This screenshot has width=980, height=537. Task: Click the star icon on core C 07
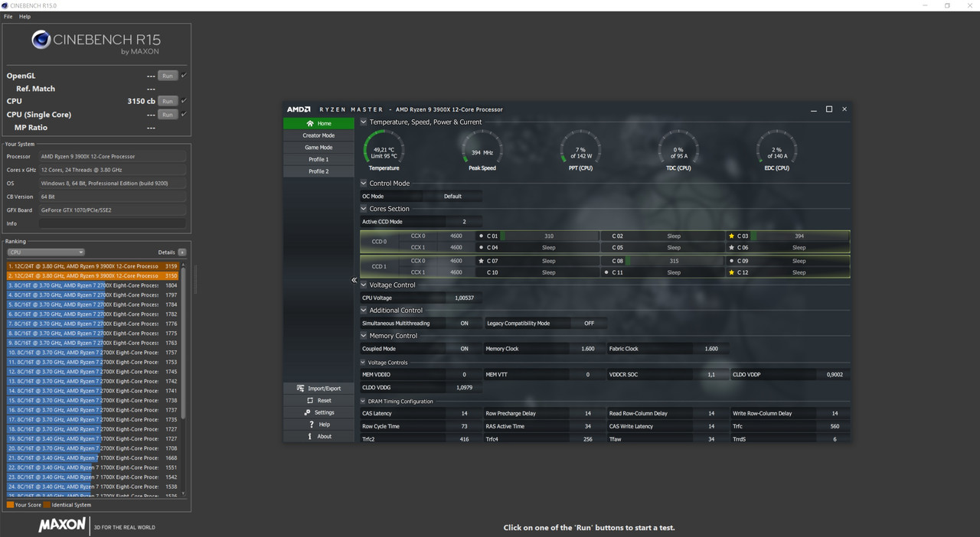pos(481,261)
